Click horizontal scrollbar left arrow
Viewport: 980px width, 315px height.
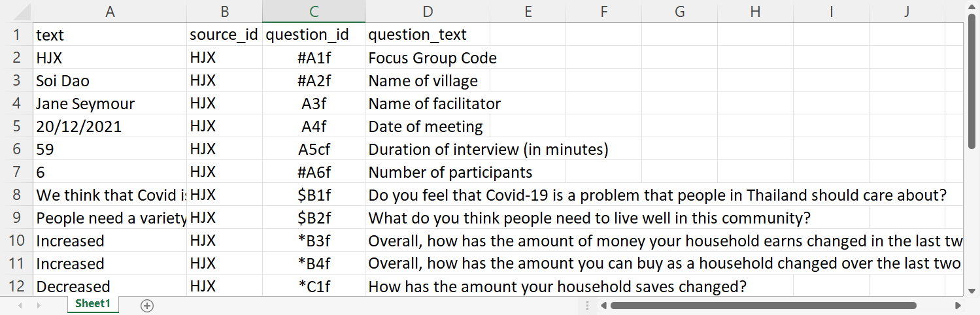[x=603, y=305]
